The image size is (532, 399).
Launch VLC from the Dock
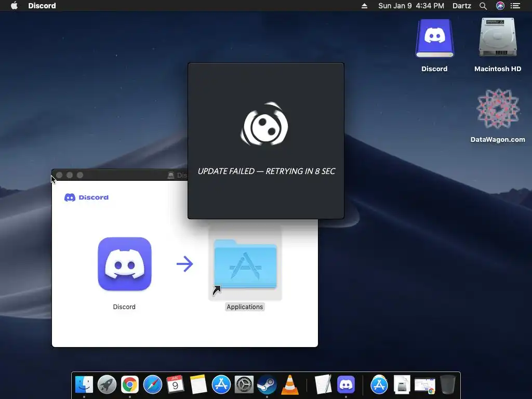290,385
